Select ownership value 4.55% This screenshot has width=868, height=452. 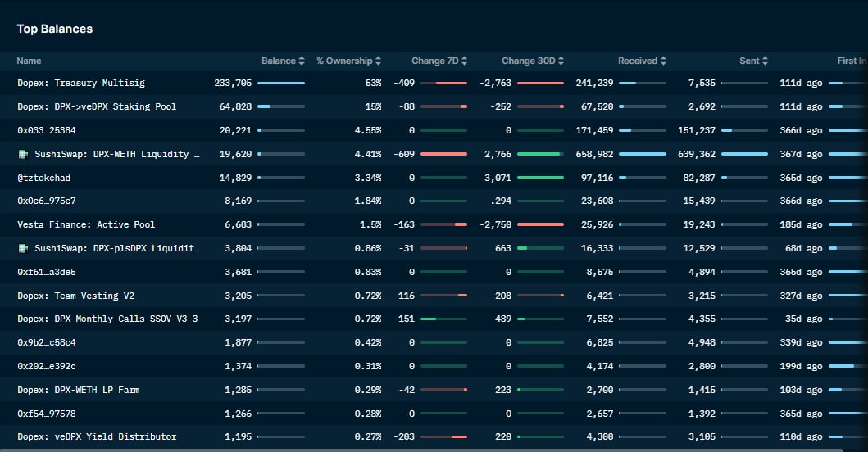click(x=367, y=130)
